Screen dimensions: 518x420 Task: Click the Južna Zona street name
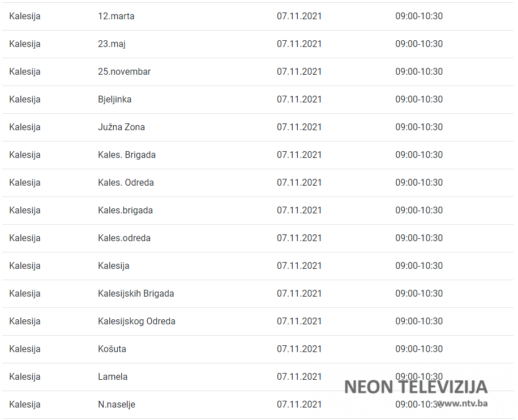point(121,127)
